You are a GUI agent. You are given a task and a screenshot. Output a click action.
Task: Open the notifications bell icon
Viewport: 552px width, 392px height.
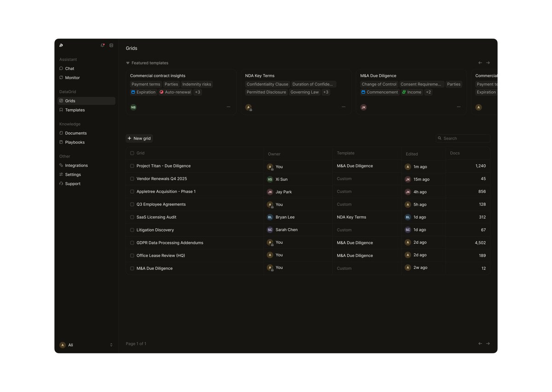[102, 45]
